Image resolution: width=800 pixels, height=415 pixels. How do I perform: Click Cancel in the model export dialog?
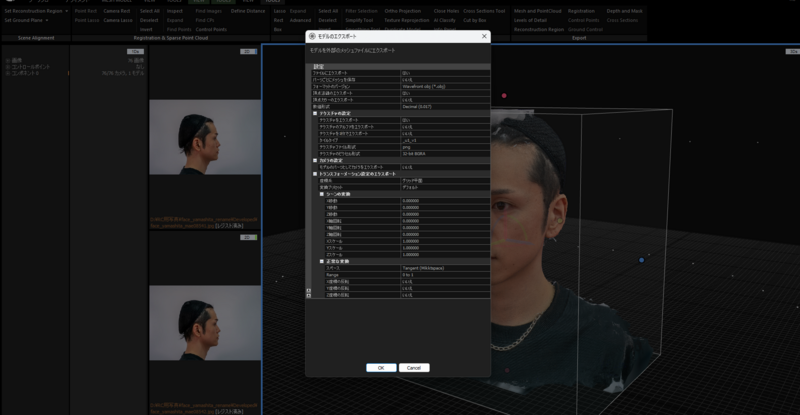(414, 368)
